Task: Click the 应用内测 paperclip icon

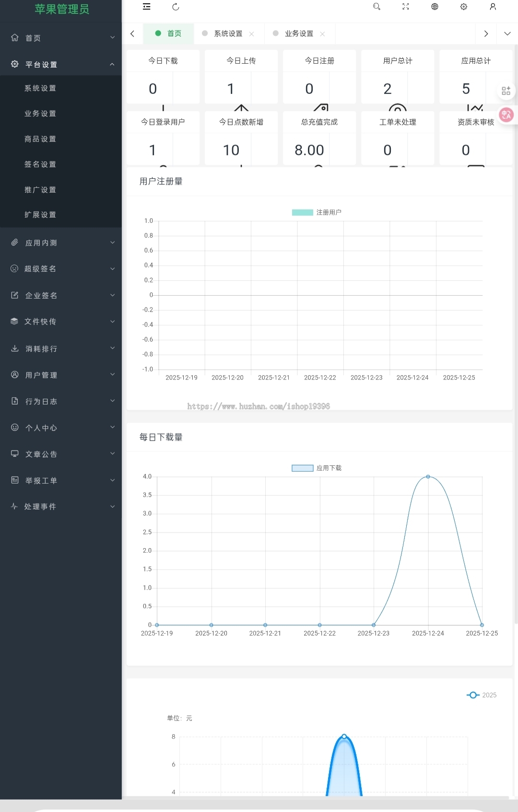Action: 15,243
